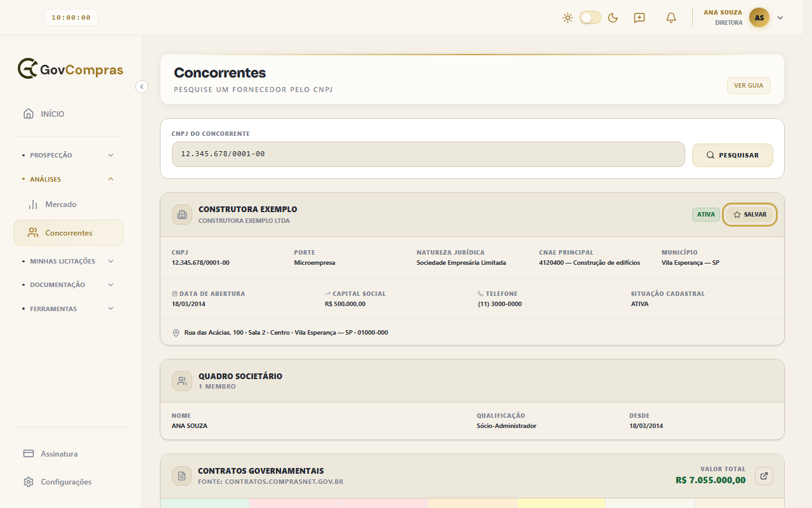Open Configurações in the sidebar
This screenshot has width=812, height=508.
pos(69,482)
